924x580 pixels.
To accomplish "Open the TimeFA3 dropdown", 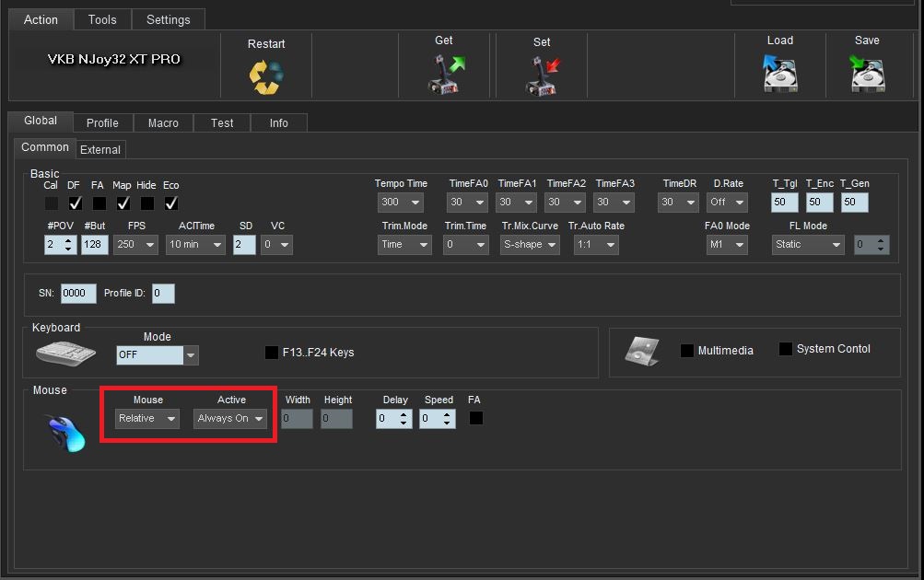I will pyautogui.click(x=614, y=202).
